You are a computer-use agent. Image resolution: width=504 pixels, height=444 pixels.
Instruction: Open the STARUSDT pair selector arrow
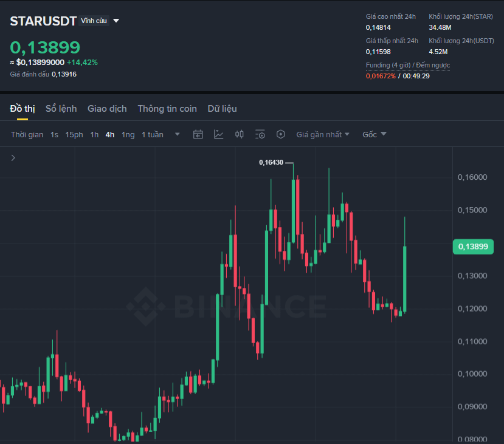(116, 21)
